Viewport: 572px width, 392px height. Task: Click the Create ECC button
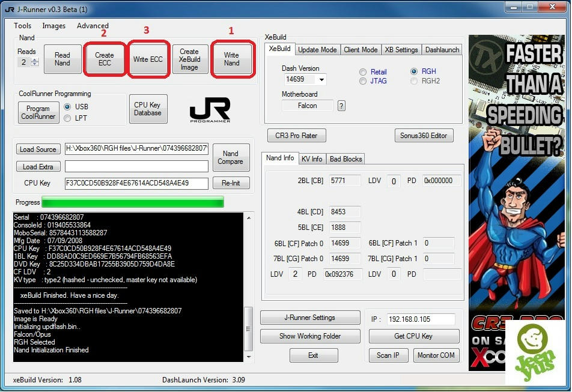click(105, 59)
